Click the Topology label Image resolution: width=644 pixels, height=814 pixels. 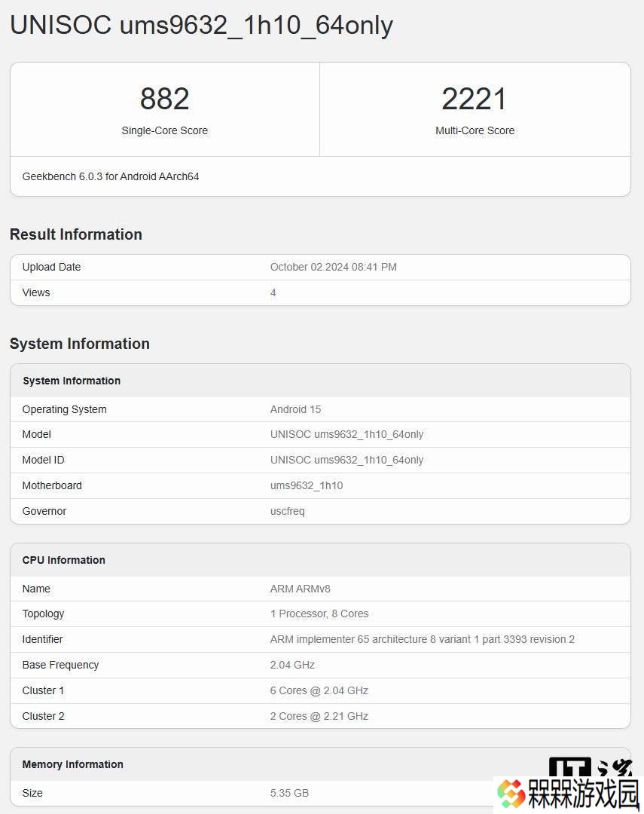[x=43, y=614]
